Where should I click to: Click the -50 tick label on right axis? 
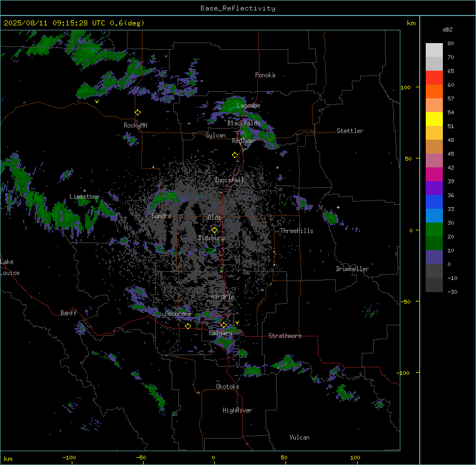pos(405,302)
